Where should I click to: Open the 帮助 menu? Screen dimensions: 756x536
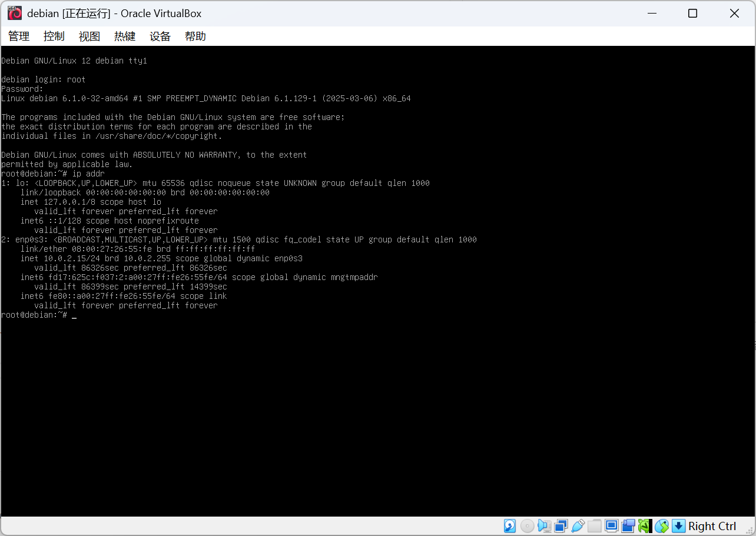tap(195, 36)
